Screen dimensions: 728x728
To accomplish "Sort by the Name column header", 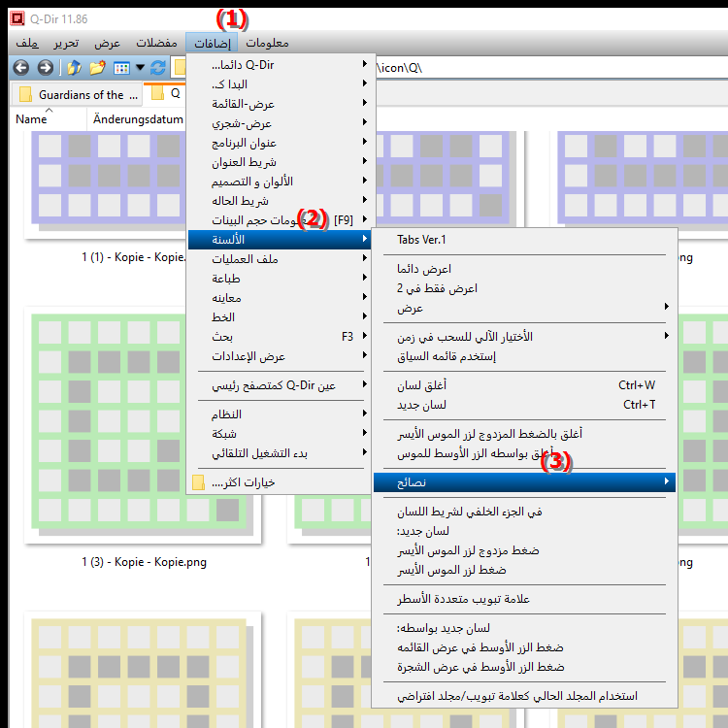I will click(x=31, y=119).
